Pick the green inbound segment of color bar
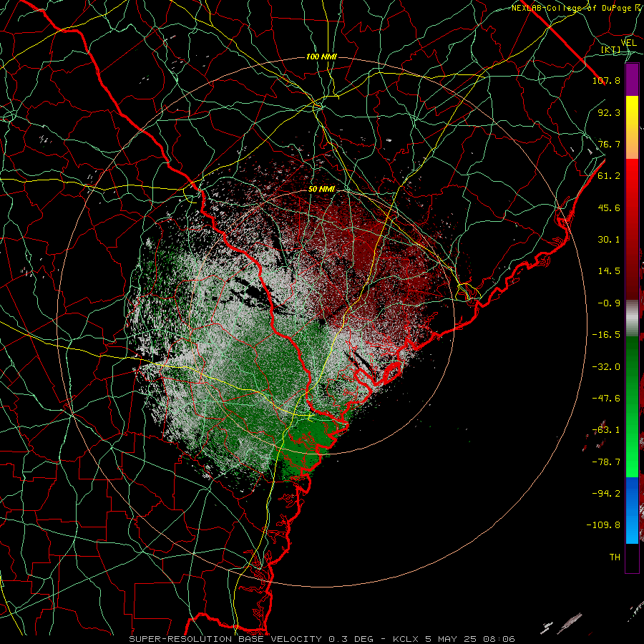The width and height of the screenshot is (644, 644). pyautogui.click(x=632, y=406)
